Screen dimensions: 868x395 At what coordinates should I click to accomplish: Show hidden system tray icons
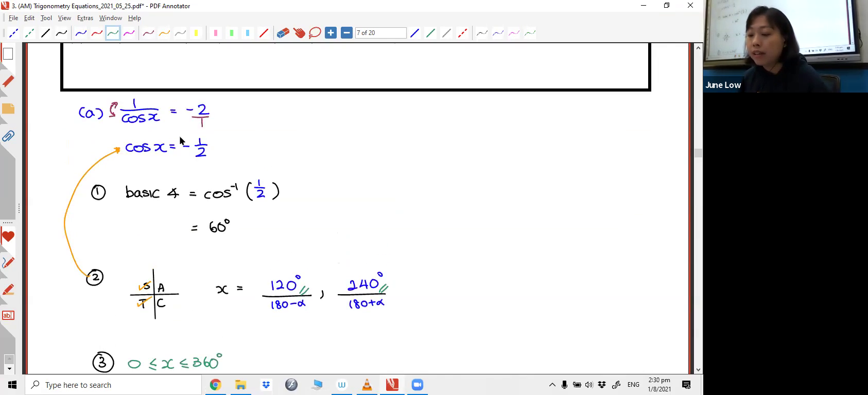(552, 385)
